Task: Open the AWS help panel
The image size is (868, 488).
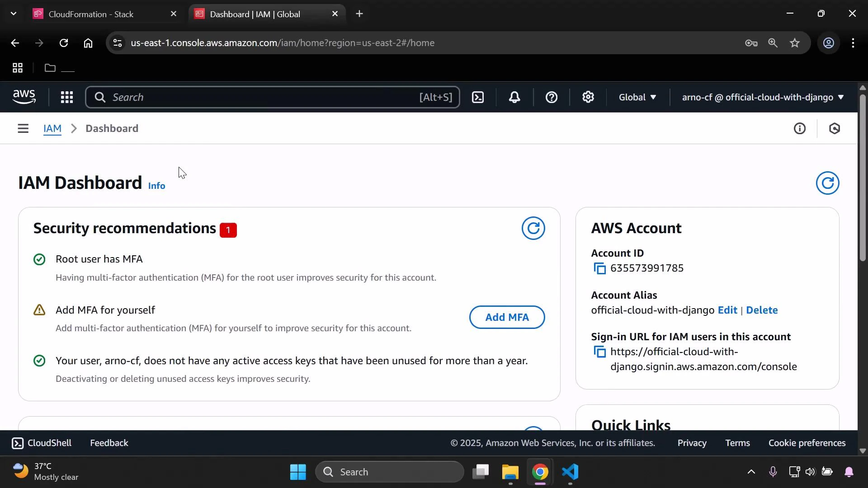Action: pos(552,97)
